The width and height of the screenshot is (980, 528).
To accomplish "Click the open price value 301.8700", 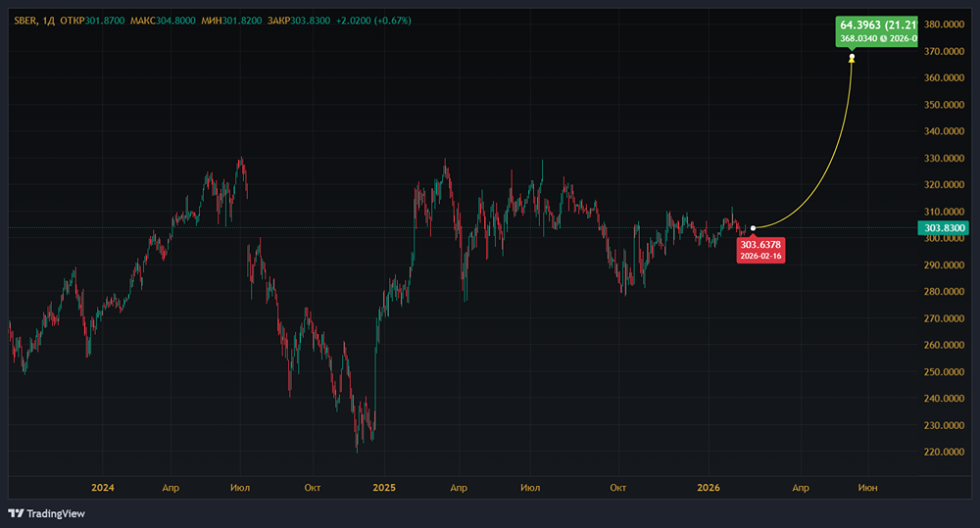I will (105, 21).
